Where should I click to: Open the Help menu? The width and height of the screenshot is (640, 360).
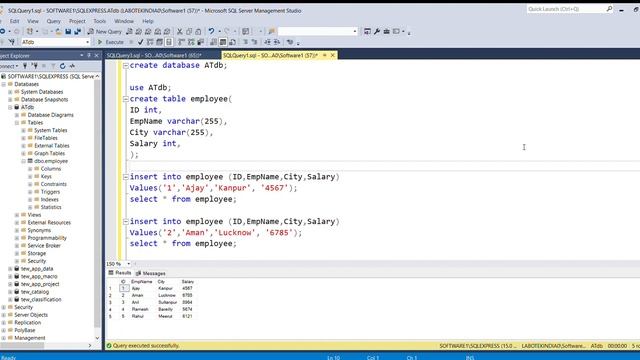tap(148, 21)
